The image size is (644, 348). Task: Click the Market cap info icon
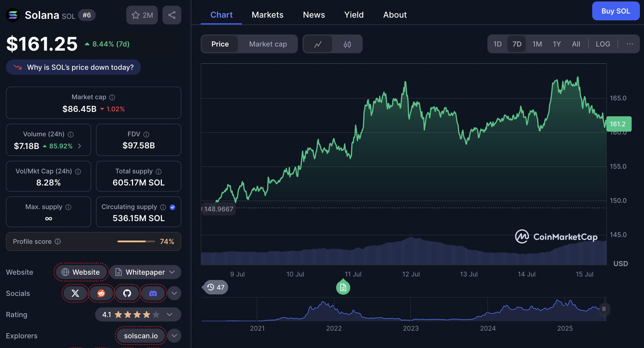pos(112,97)
